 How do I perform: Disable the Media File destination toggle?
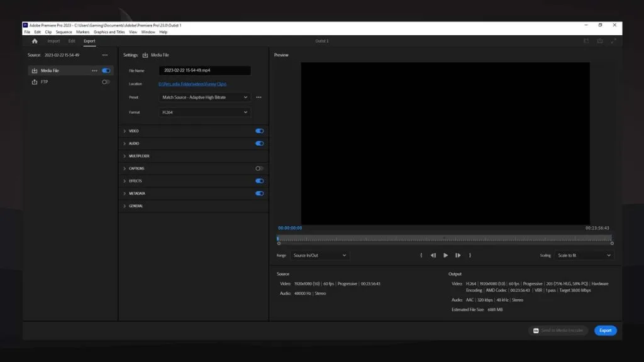click(106, 70)
